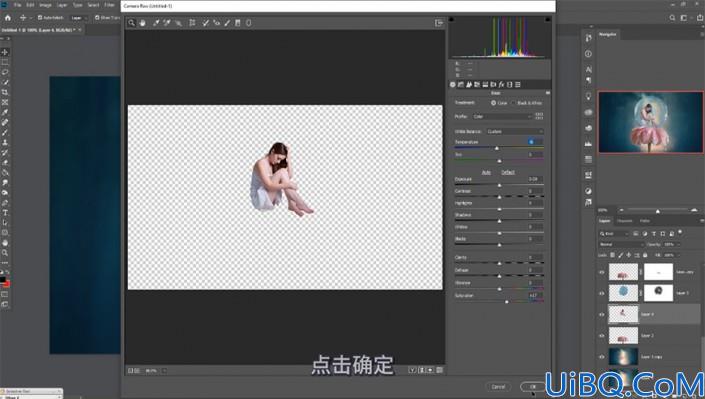Open the File menu
Viewport: 705px width, 399px height.
coord(18,5)
